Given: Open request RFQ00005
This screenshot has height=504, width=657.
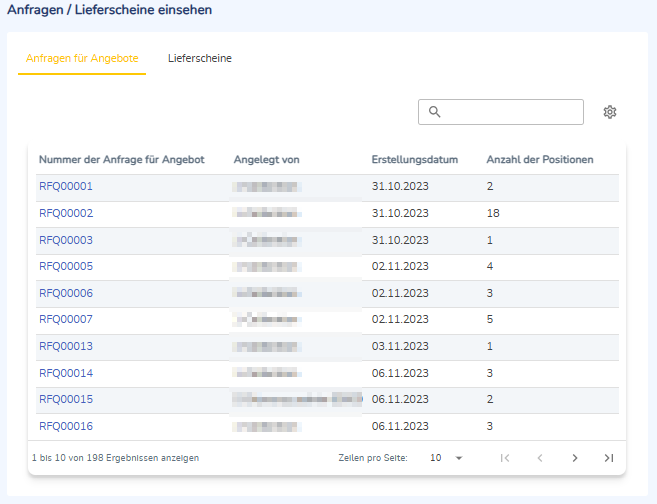Looking at the screenshot, I should [x=66, y=266].
